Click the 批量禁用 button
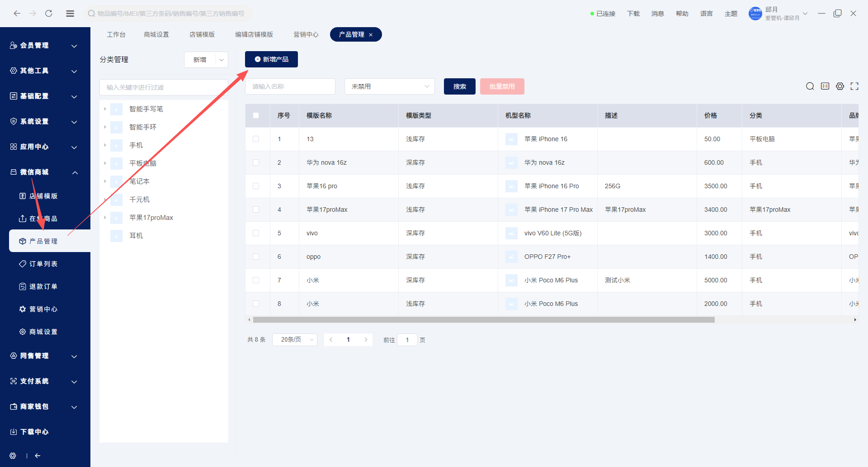This screenshot has width=868, height=467. click(502, 86)
